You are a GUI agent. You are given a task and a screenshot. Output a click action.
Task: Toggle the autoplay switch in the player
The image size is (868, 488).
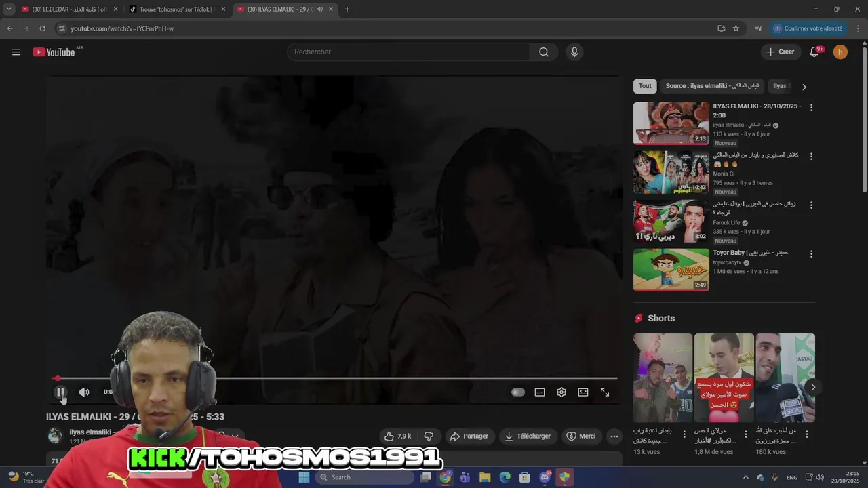tap(518, 392)
